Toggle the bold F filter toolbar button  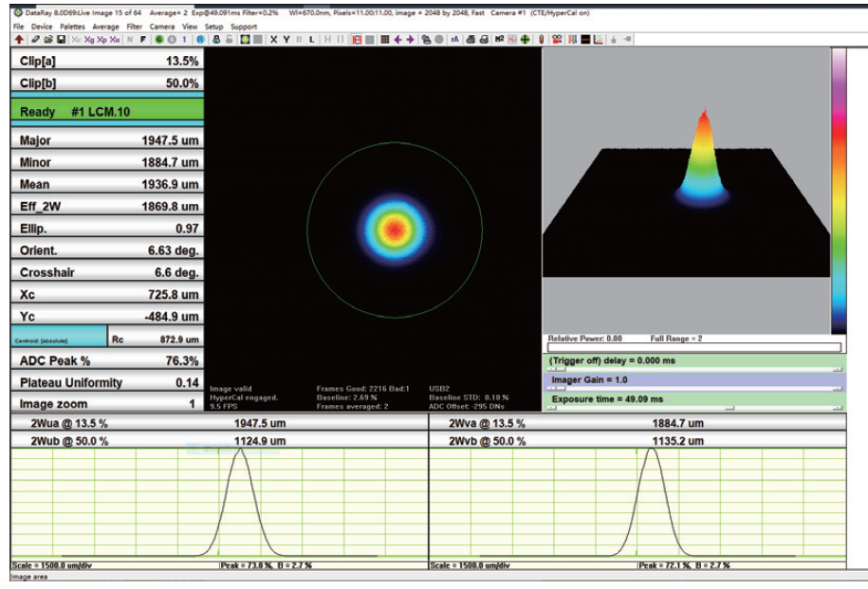143,40
